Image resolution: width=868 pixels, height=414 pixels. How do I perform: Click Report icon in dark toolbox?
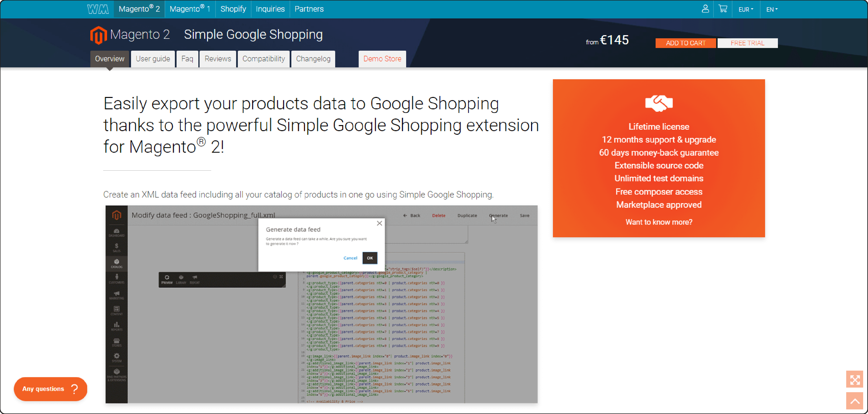pyautogui.click(x=195, y=279)
